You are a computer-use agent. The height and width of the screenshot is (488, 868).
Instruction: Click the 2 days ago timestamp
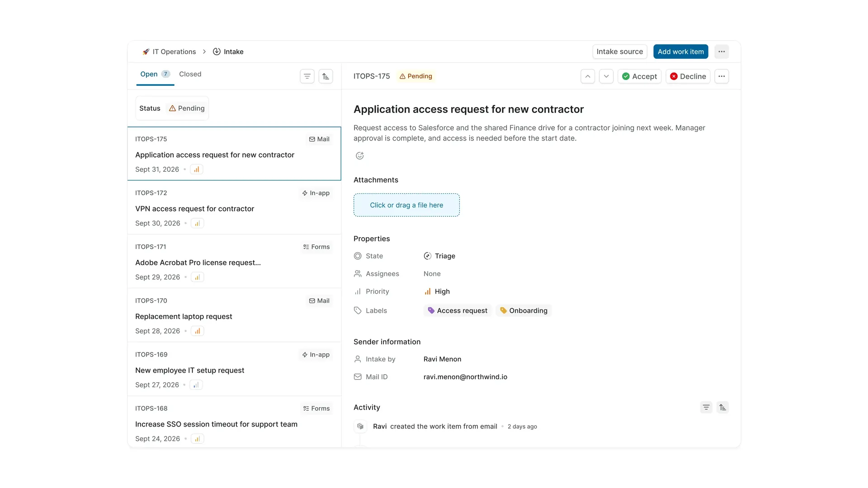(x=522, y=427)
